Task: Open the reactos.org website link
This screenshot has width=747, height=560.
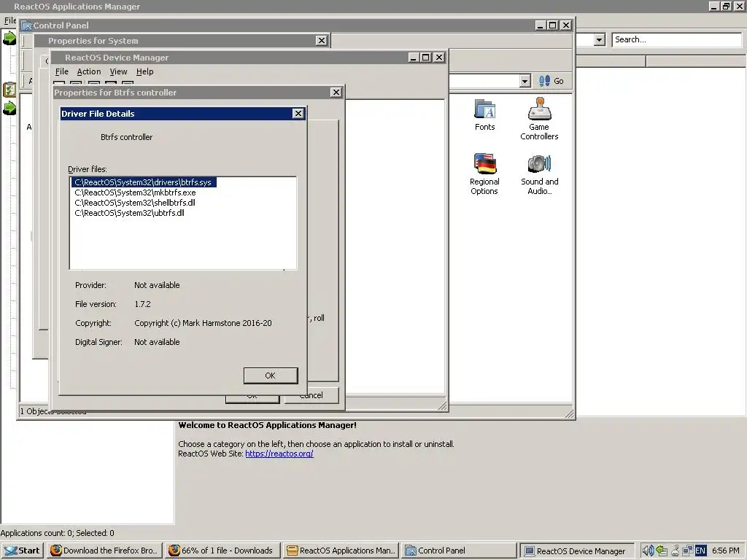Action: tap(279, 454)
